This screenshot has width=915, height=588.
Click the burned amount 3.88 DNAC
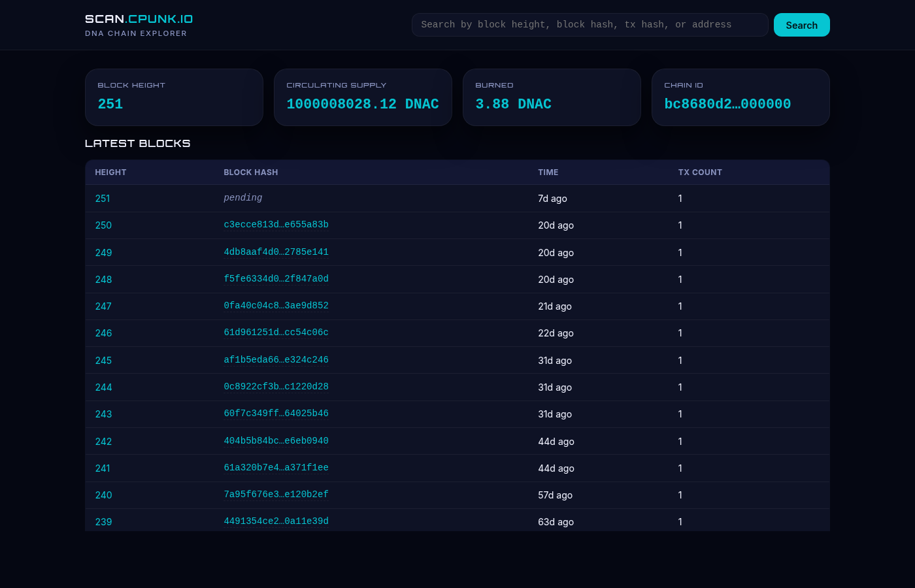(x=513, y=104)
